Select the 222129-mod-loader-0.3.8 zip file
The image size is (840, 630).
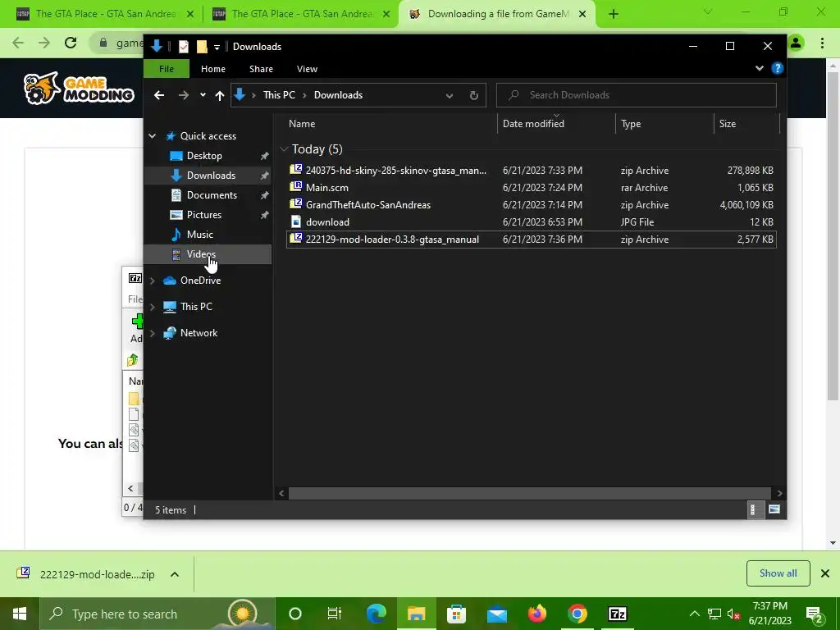click(x=531, y=240)
